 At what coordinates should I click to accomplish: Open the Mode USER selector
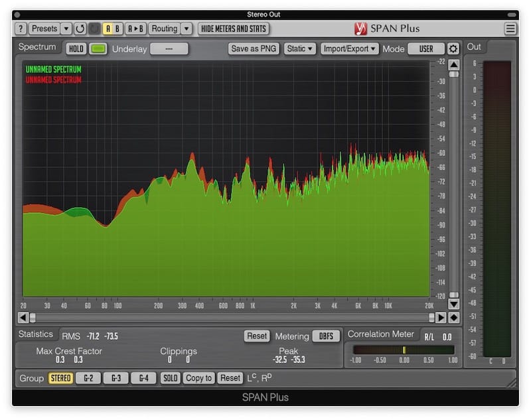(x=426, y=48)
